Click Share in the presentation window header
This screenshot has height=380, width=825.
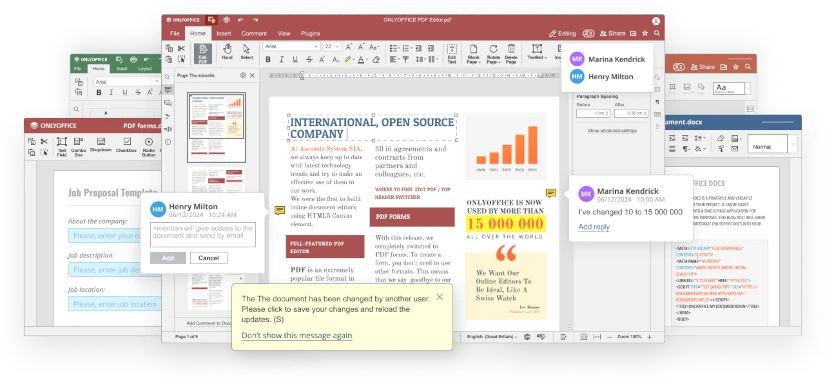(702, 67)
